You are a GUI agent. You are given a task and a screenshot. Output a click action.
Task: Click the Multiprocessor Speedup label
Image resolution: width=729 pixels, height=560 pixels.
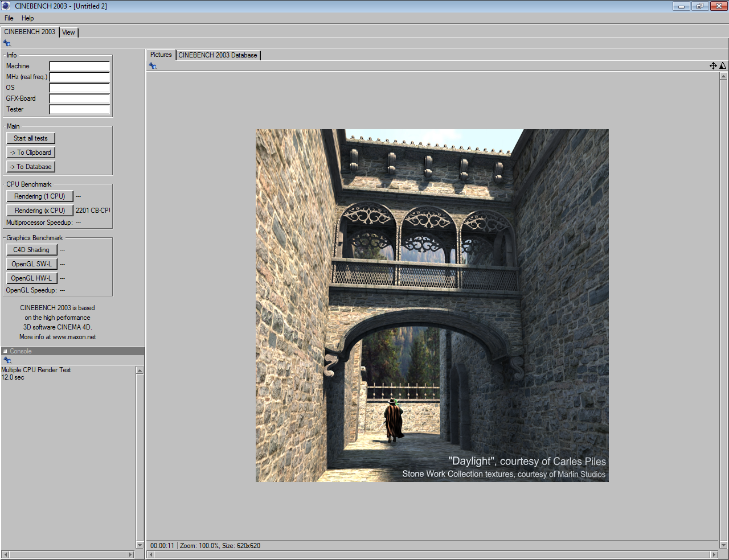39,223
